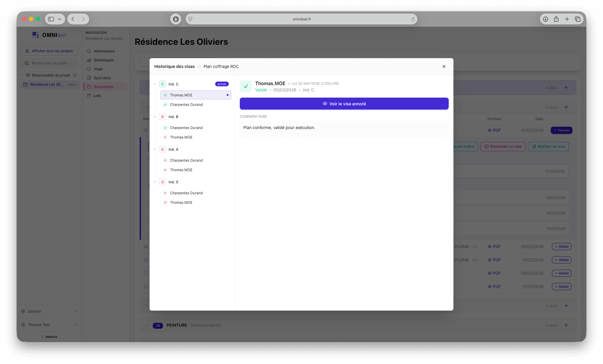Collapse the Ind. B tree group
Screen dimensions: 603x364
(155, 117)
